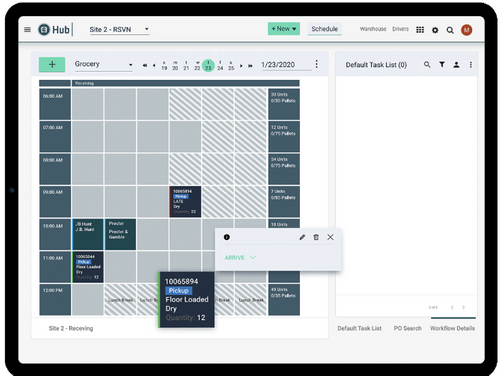Edit appointment with pencil icon

[302, 237]
